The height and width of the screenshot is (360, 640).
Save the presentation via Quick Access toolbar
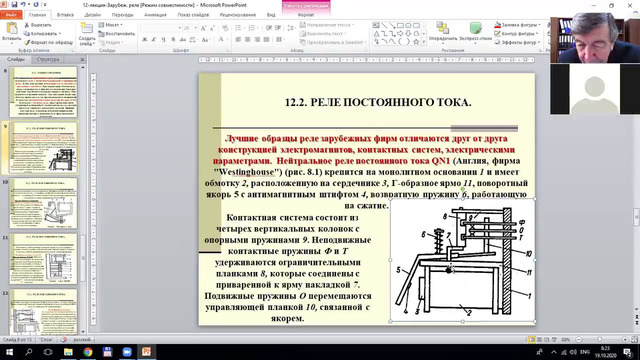click(x=14, y=4)
